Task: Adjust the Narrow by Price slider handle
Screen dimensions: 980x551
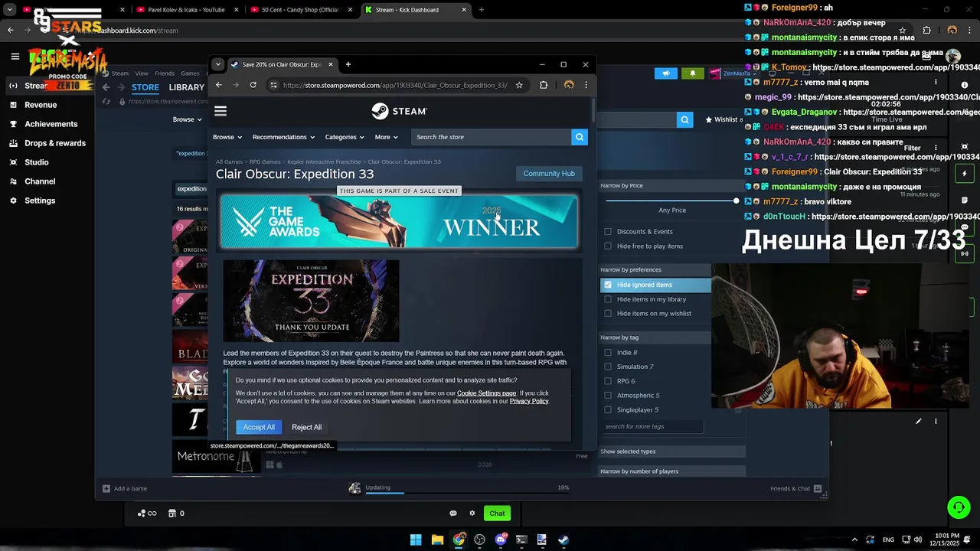Action: [737, 201]
